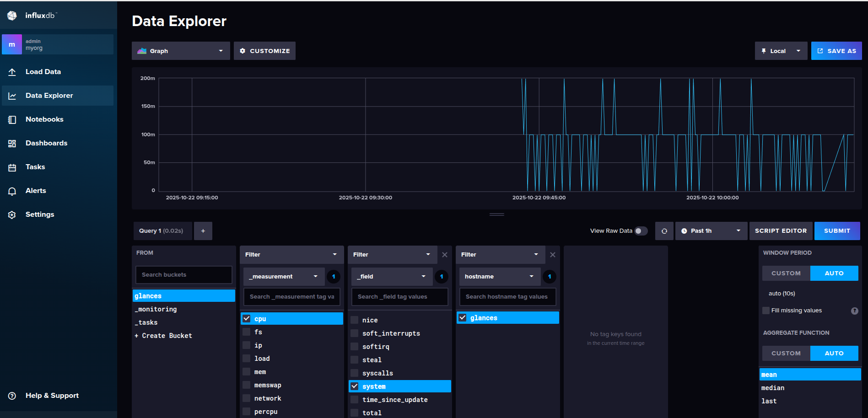Open the Local timezone dropdown
This screenshot has width=868, height=418.
pyautogui.click(x=781, y=51)
